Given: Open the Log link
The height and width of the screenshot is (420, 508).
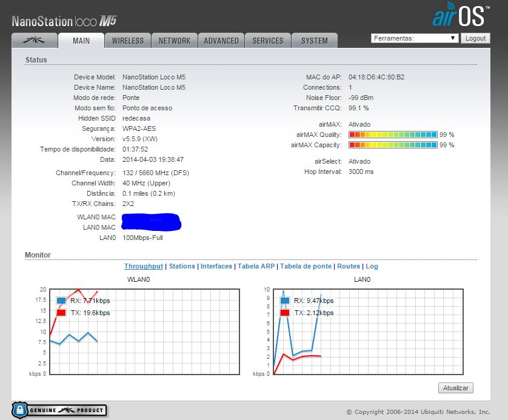Looking at the screenshot, I should click(372, 266).
